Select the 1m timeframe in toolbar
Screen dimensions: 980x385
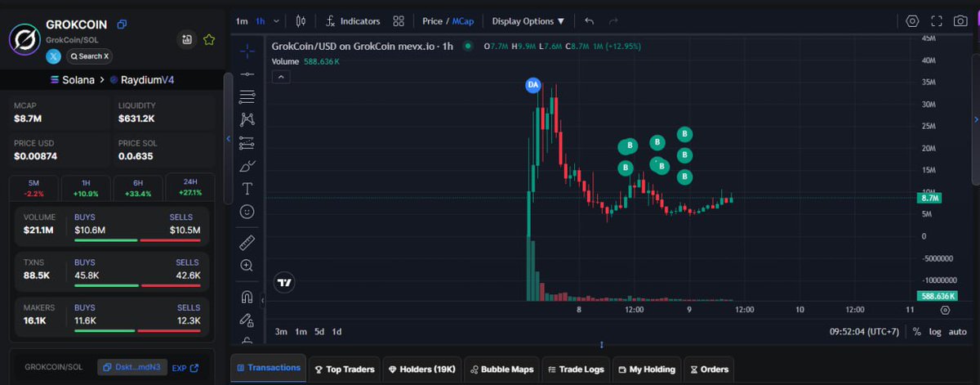tap(242, 21)
